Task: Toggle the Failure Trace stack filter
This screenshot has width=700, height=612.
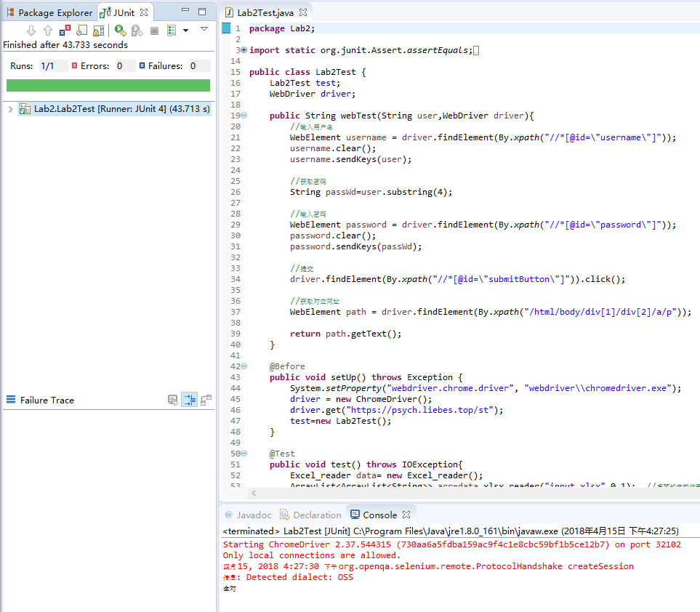Action: click(x=189, y=400)
